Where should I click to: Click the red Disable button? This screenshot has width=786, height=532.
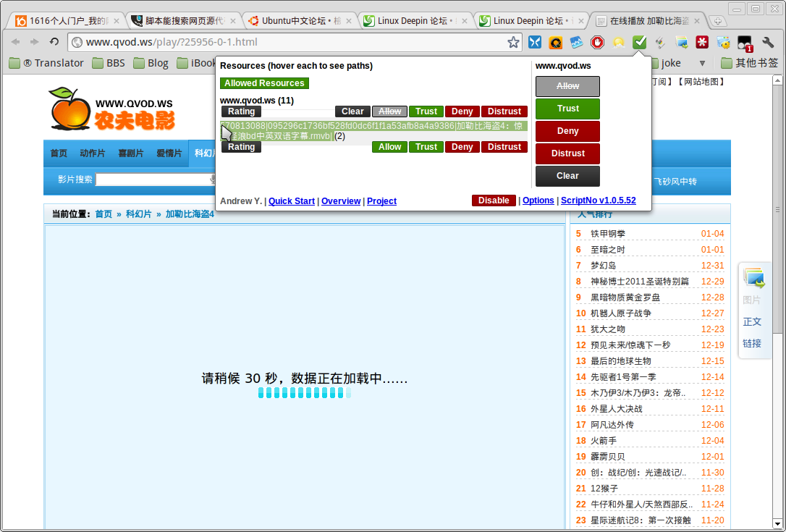point(494,200)
